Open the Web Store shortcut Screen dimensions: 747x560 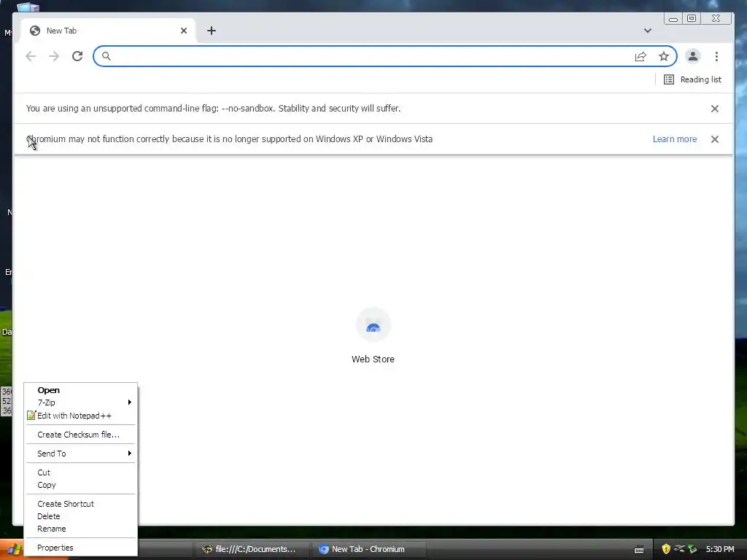click(x=373, y=335)
